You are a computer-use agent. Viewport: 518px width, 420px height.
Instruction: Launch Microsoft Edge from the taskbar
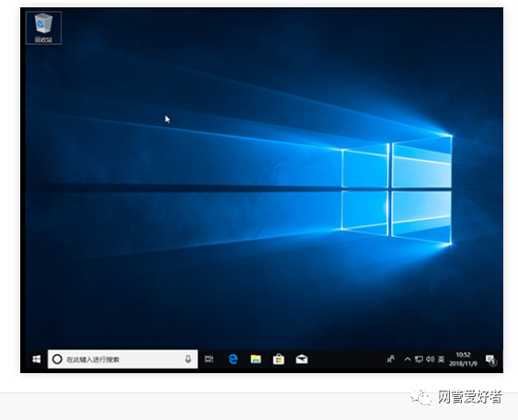click(233, 359)
